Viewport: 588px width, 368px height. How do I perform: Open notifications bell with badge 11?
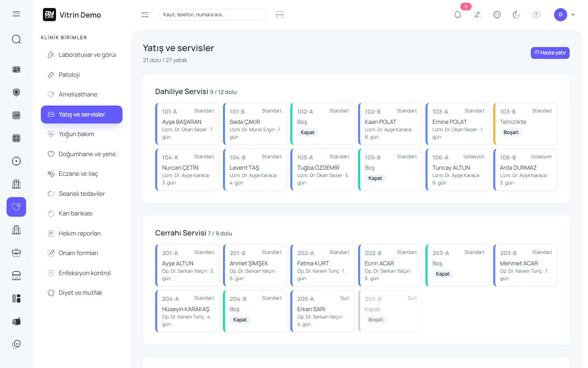(458, 15)
